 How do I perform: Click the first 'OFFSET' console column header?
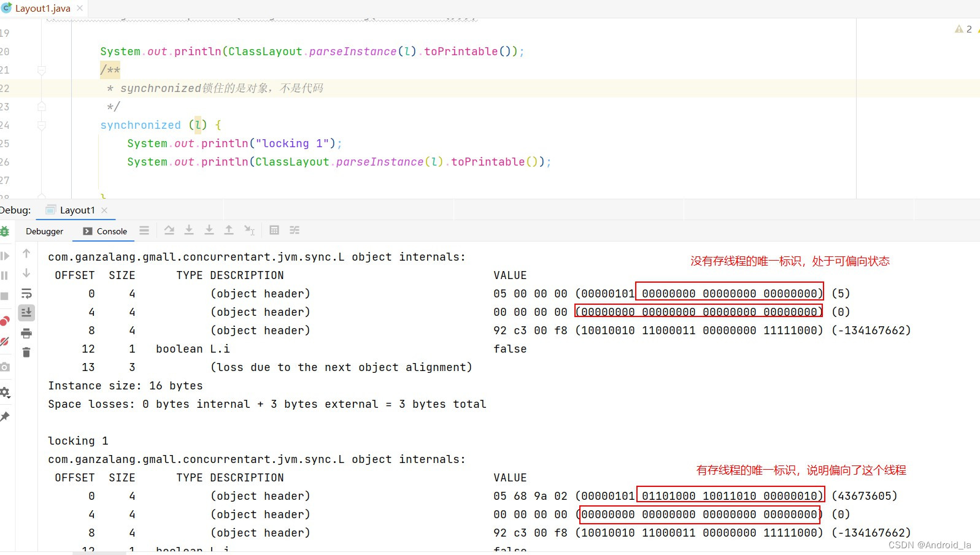click(75, 275)
